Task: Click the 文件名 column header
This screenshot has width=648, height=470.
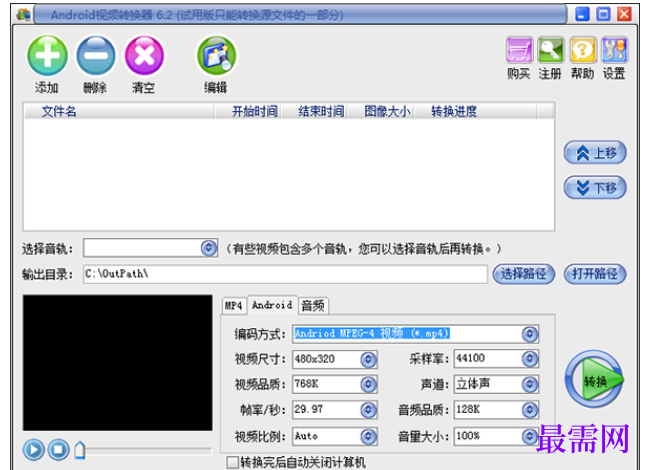Action: 119,111
